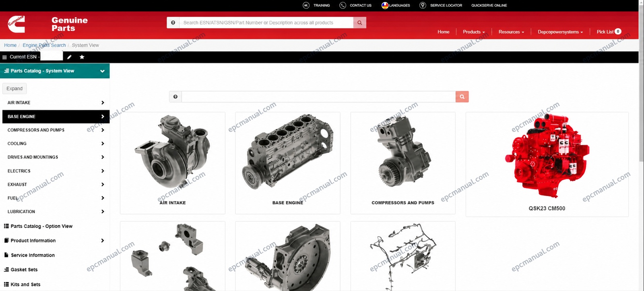Open the Resources dropdown menu

coord(511,32)
